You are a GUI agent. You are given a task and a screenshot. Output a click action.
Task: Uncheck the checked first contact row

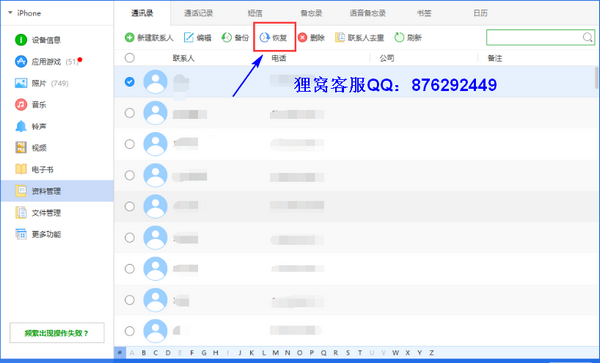130,81
